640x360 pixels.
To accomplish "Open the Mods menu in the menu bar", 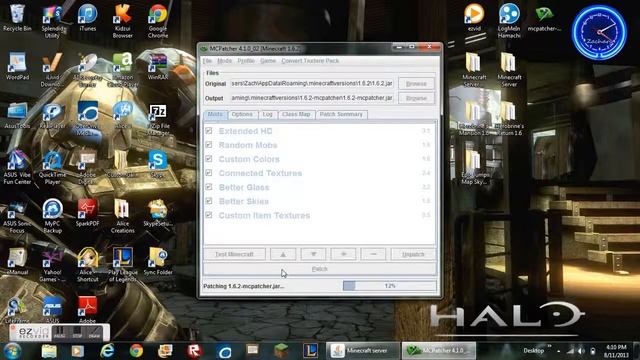I will coord(224,61).
